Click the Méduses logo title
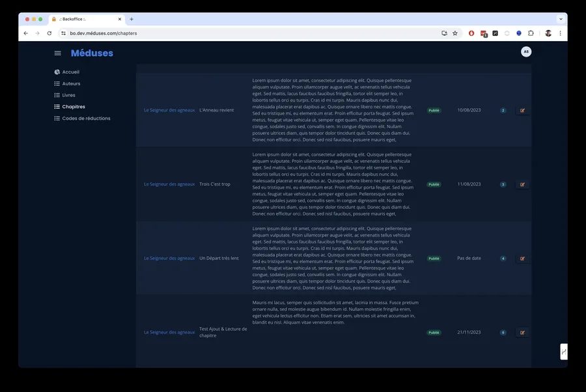586x392 pixels. coord(92,53)
